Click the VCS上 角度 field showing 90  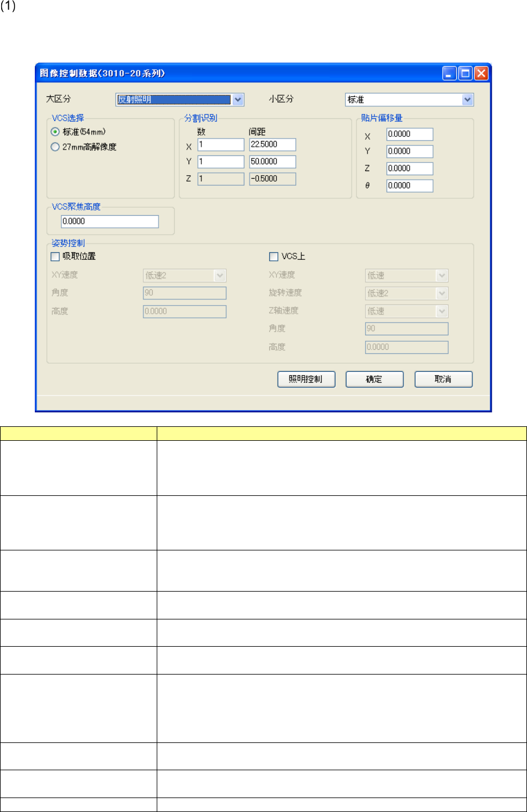point(407,329)
